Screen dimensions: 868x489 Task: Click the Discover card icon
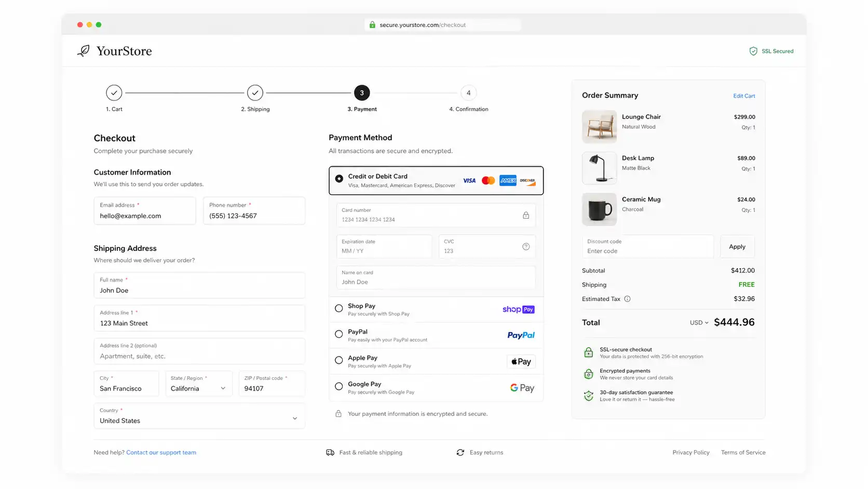[527, 180]
